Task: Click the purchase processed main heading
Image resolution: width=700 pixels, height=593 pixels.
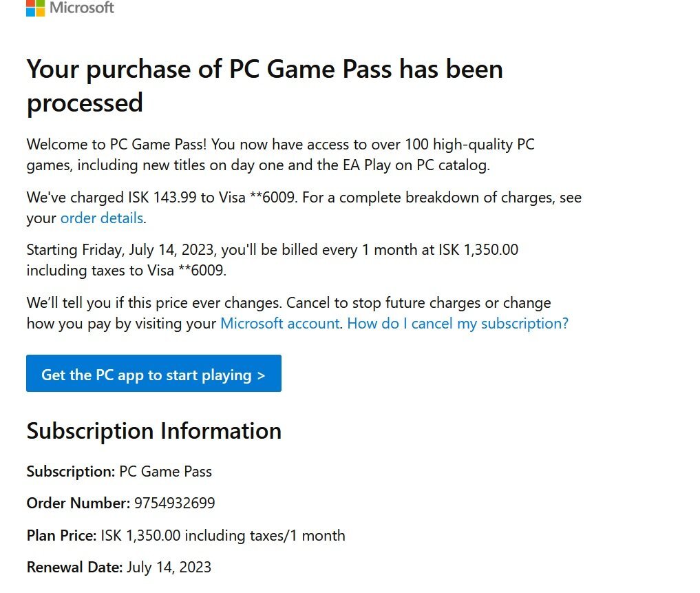Action: coord(265,86)
